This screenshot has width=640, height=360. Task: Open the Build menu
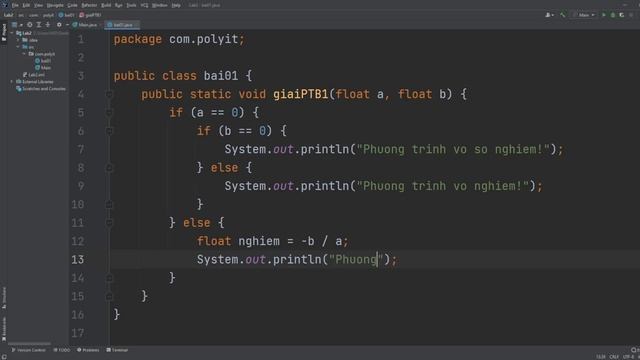tap(106, 5)
